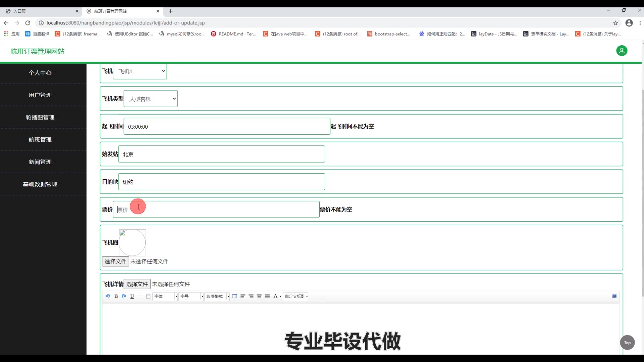
Task: Open the 飞机类型 dropdown showing 大型客机
Action: (x=151, y=99)
